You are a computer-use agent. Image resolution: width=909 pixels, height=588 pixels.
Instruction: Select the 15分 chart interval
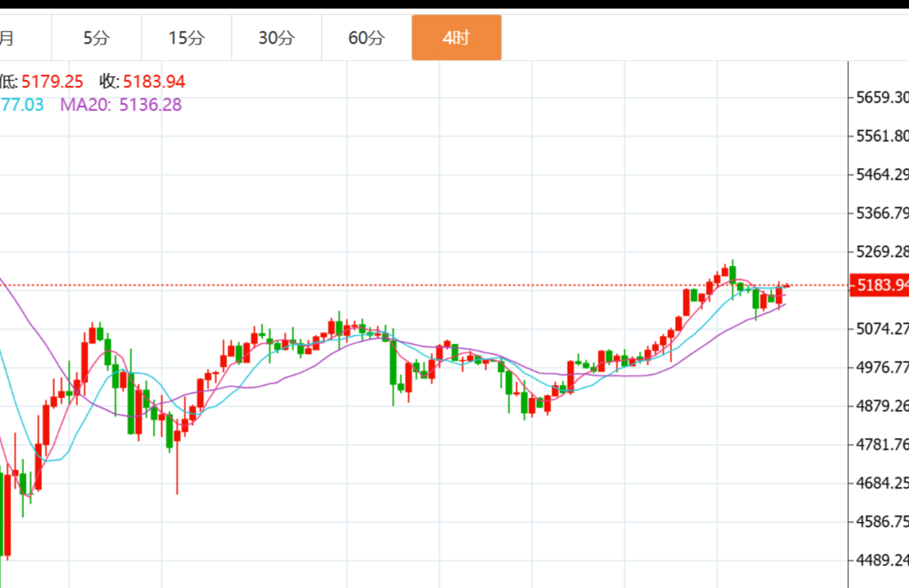tap(186, 38)
